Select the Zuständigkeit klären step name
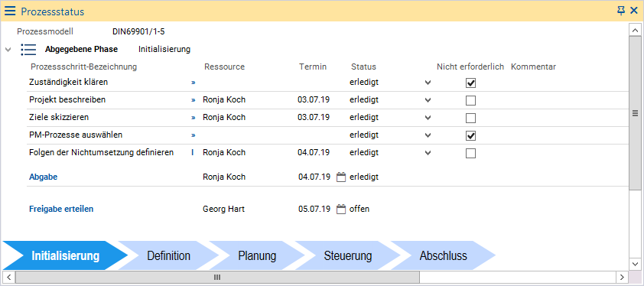644x286 pixels. click(69, 82)
